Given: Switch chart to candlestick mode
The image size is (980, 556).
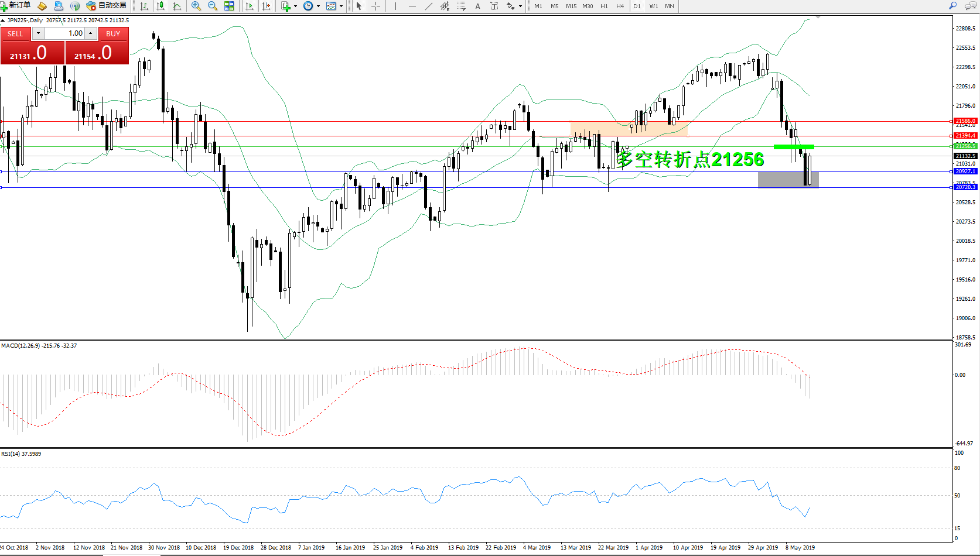Looking at the screenshot, I should pos(161,6).
